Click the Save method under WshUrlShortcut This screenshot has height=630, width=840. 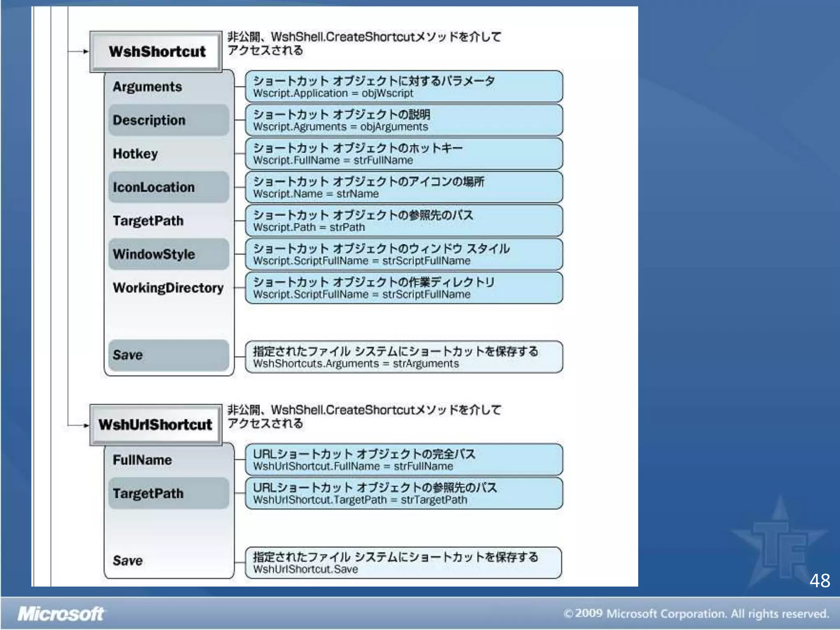pos(128,561)
